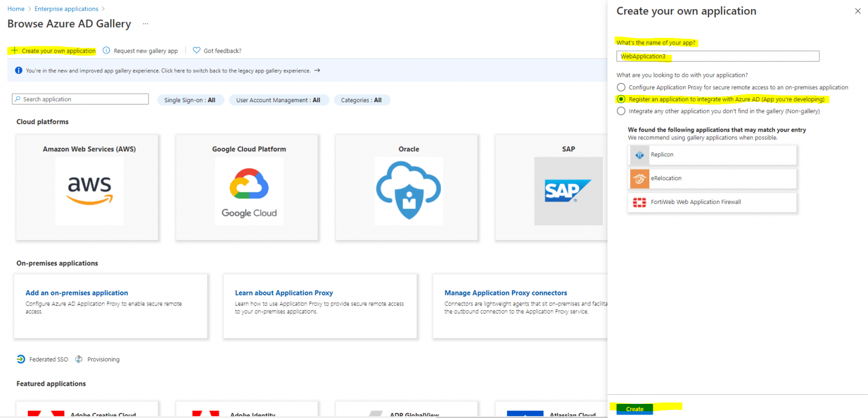The height and width of the screenshot is (418, 868).
Task: Click the Create button
Action: 634,409
